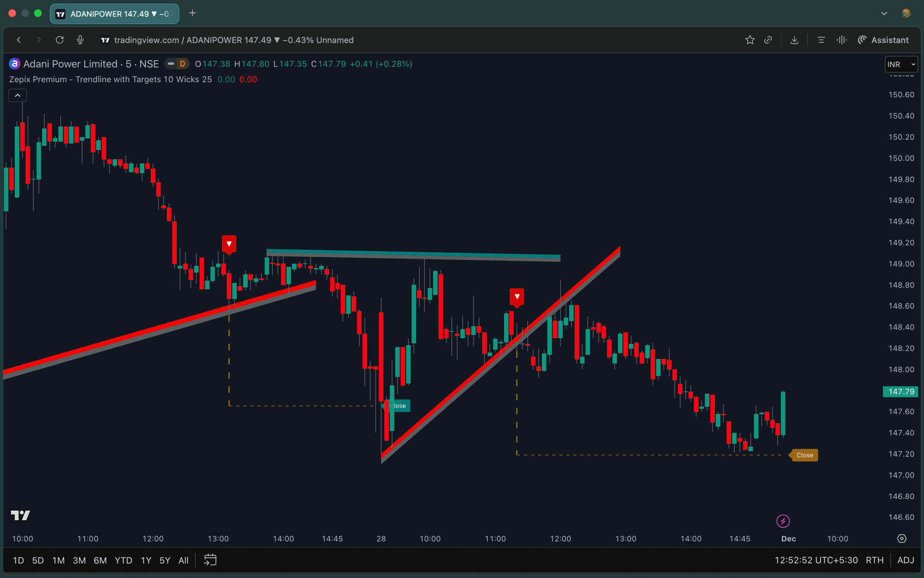Viewport: 924px width, 578px height.
Task: Bookmark page with the star icon
Action: coord(750,40)
